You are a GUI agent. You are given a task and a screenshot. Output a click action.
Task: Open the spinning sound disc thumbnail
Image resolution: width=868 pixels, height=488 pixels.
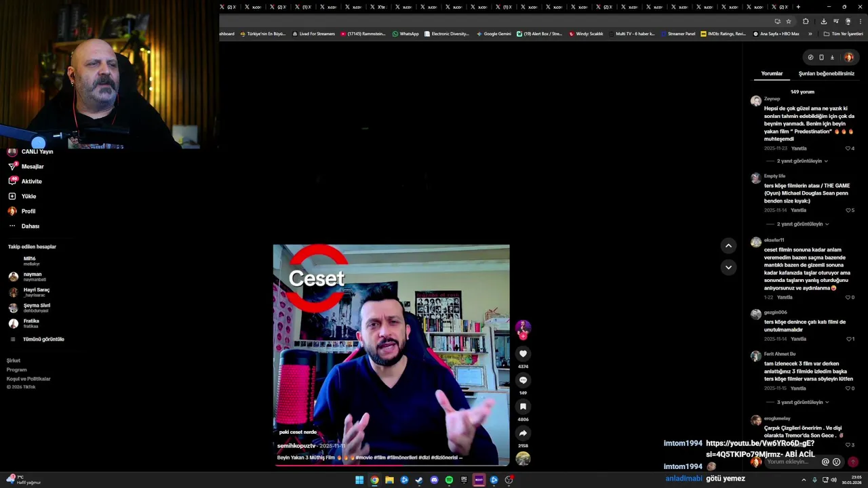pos(523,459)
